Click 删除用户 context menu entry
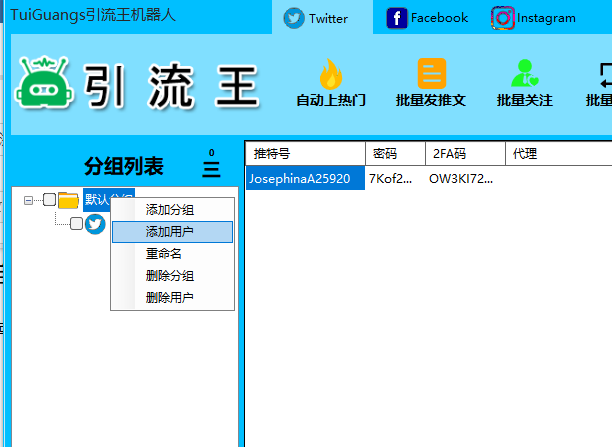The height and width of the screenshot is (447, 612). (x=170, y=298)
